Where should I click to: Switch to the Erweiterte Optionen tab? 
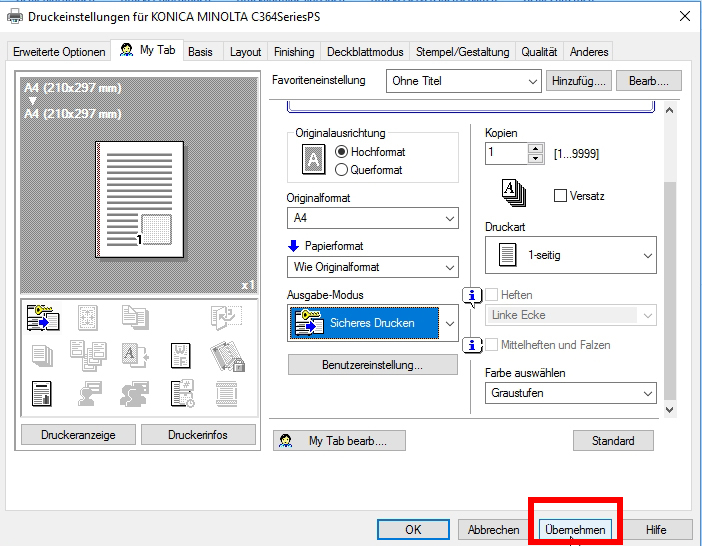click(x=59, y=52)
